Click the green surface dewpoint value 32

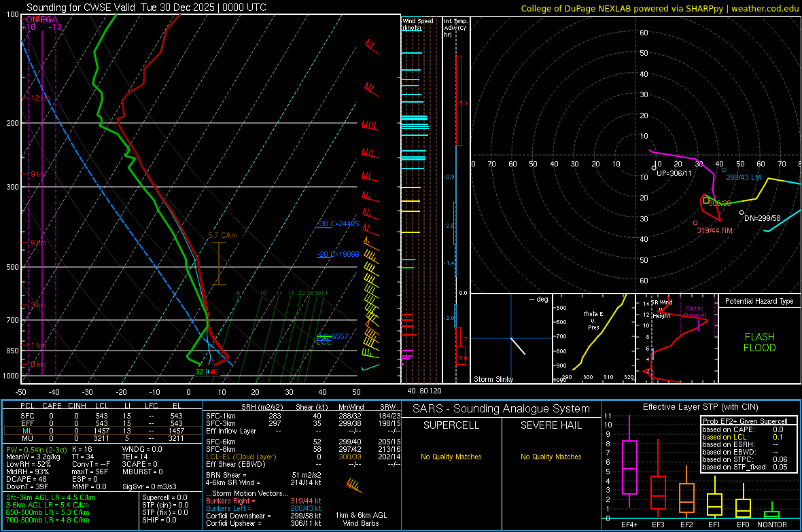click(x=199, y=372)
